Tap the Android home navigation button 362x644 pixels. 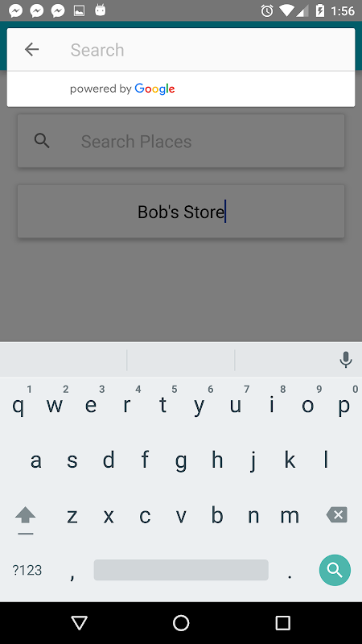pyautogui.click(x=181, y=623)
